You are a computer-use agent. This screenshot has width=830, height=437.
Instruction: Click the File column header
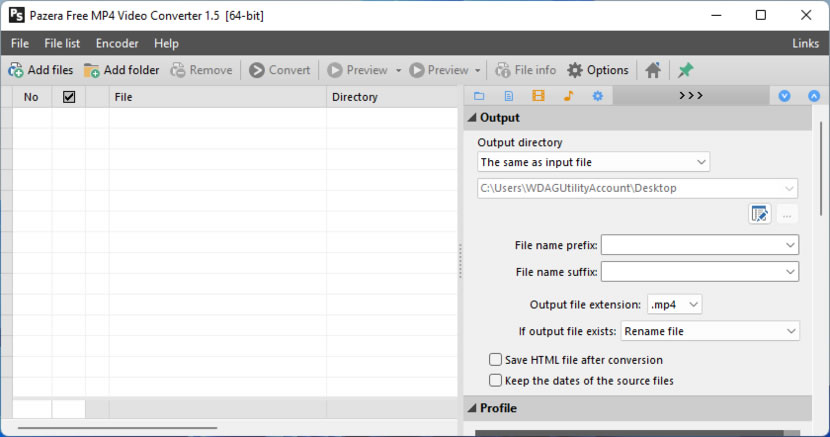218,97
